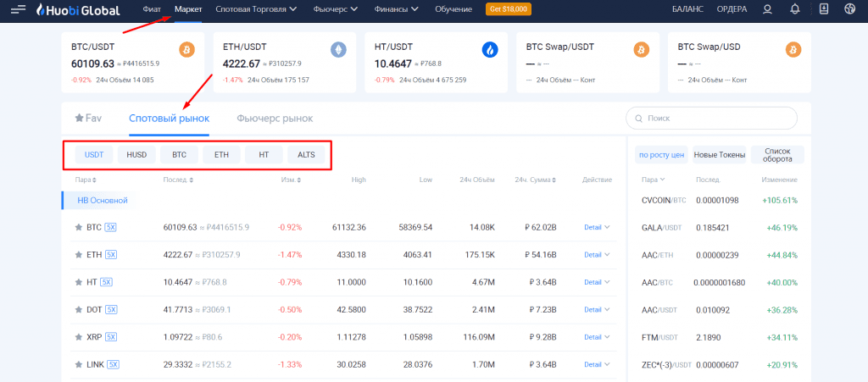Favorite the ETH row with star

tap(79, 255)
